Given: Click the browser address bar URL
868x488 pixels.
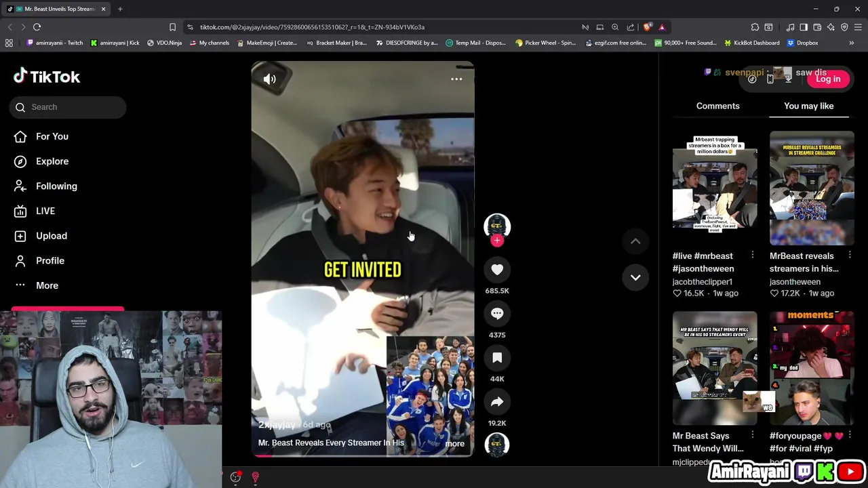Looking at the screenshot, I should click(x=312, y=27).
